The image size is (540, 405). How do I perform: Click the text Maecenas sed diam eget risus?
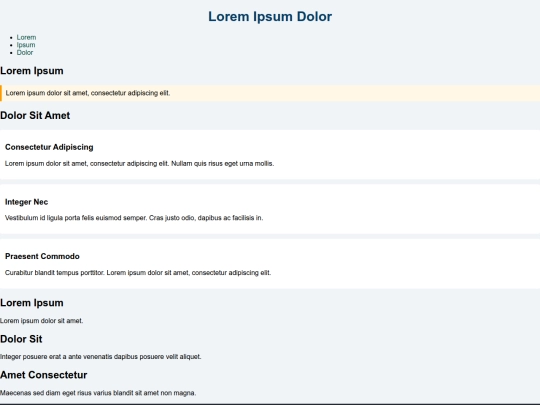(x=98, y=393)
